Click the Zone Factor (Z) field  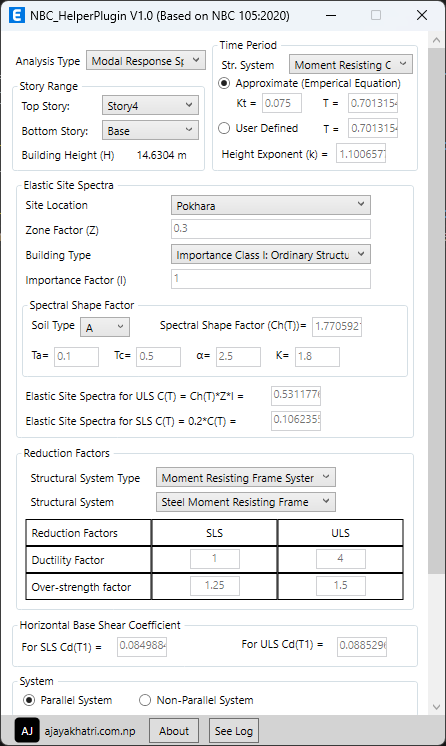coord(271,229)
